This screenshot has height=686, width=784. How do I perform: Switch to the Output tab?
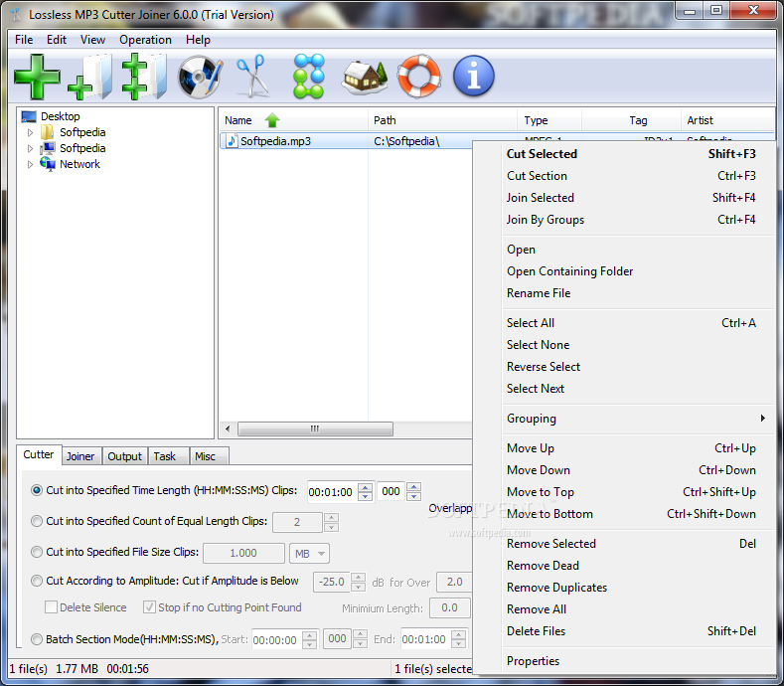pyautogui.click(x=125, y=456)
